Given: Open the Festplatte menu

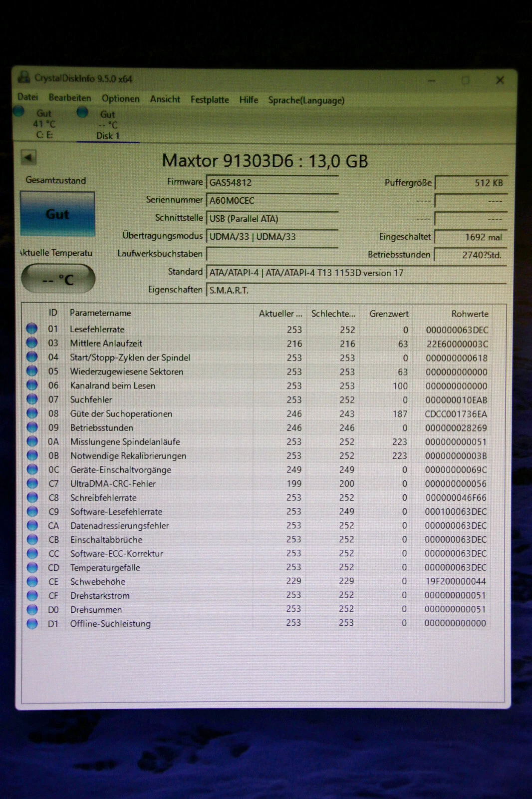Looking at the screenshot, I should click(x=210, y=99).
